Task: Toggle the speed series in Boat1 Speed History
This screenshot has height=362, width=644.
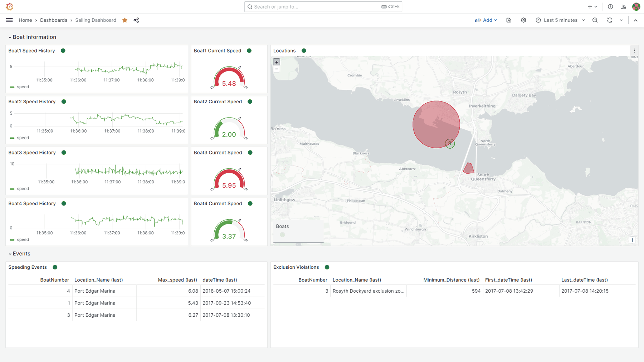Action: pyautogui.click(x=23, y=86)
